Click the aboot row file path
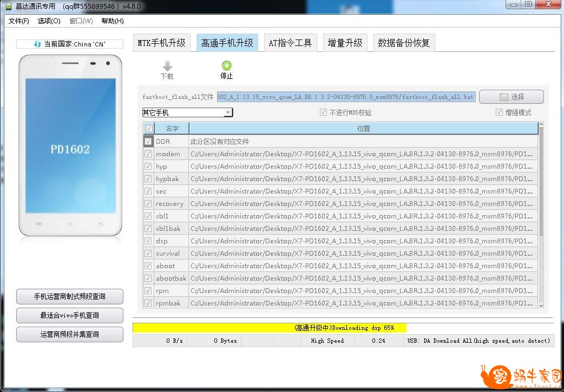The width and height of the screenshot is (564, 392). pos(362,266)
